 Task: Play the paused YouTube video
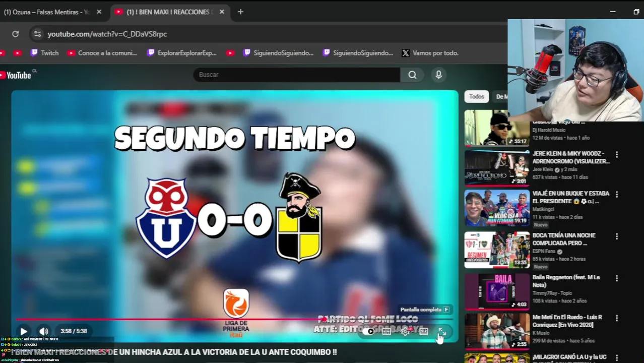(24, 331)
